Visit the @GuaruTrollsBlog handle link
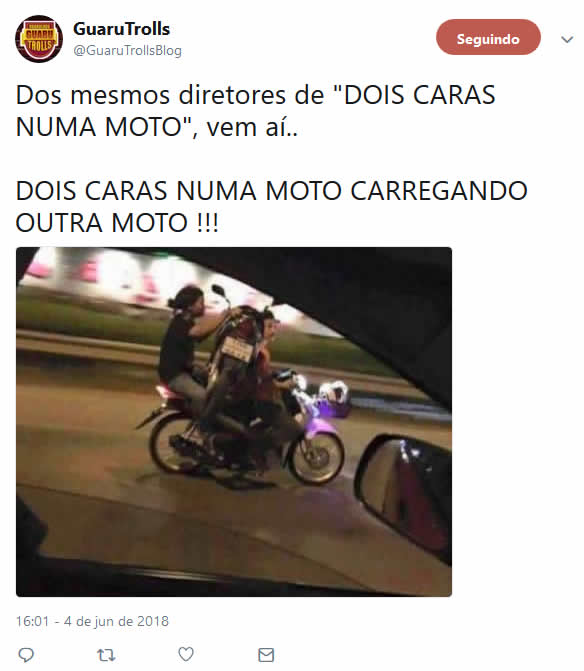This screenshot has width=584, height=671. coord(127,50)
